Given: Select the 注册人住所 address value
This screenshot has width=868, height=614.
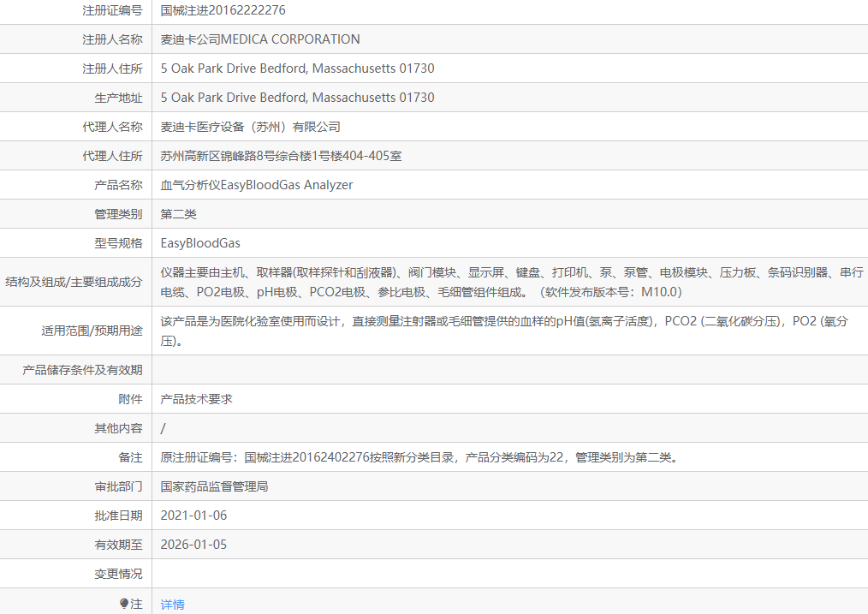Looking at the screenshot, I should click(x=297, y=69).
